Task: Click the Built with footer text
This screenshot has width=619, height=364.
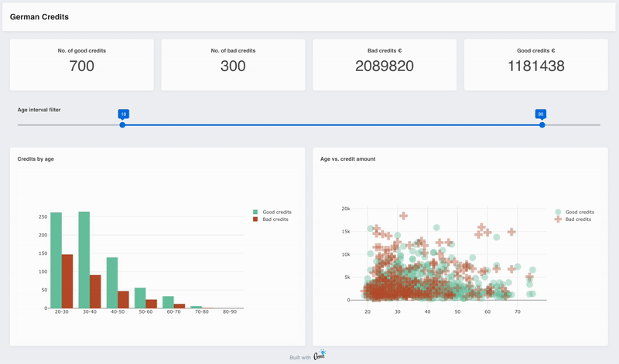Action: 300,358
